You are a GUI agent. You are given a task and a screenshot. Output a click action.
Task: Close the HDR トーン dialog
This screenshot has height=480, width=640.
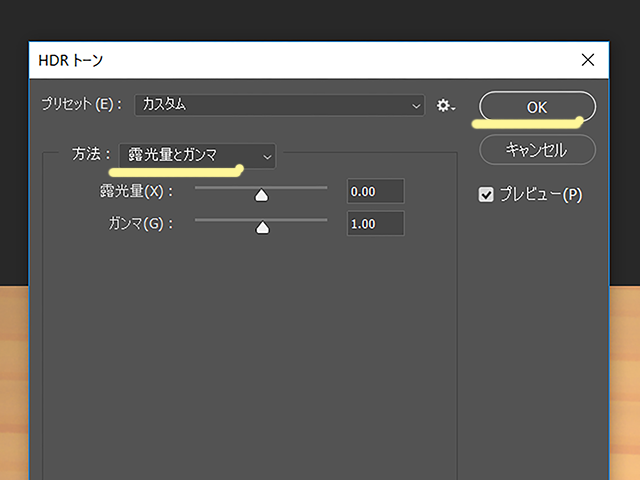pos(588,60)
